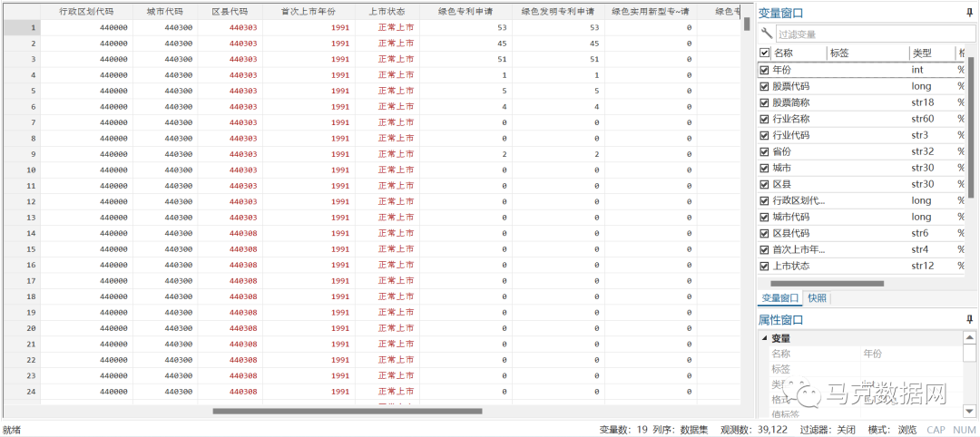Select row number 24 header

pyautogui.click(x=21, y=392)
